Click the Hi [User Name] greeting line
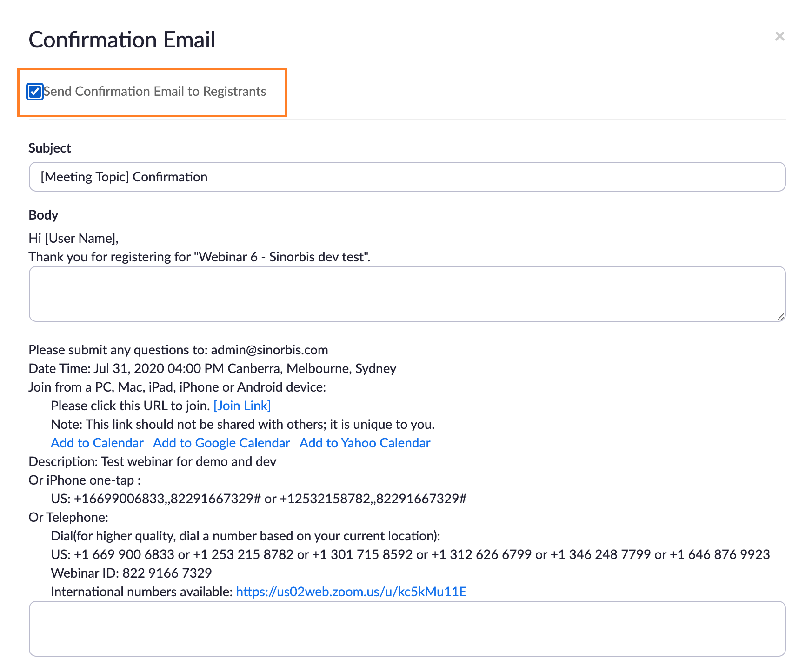Viewport: 812px width, 666px height. [73, 238]
